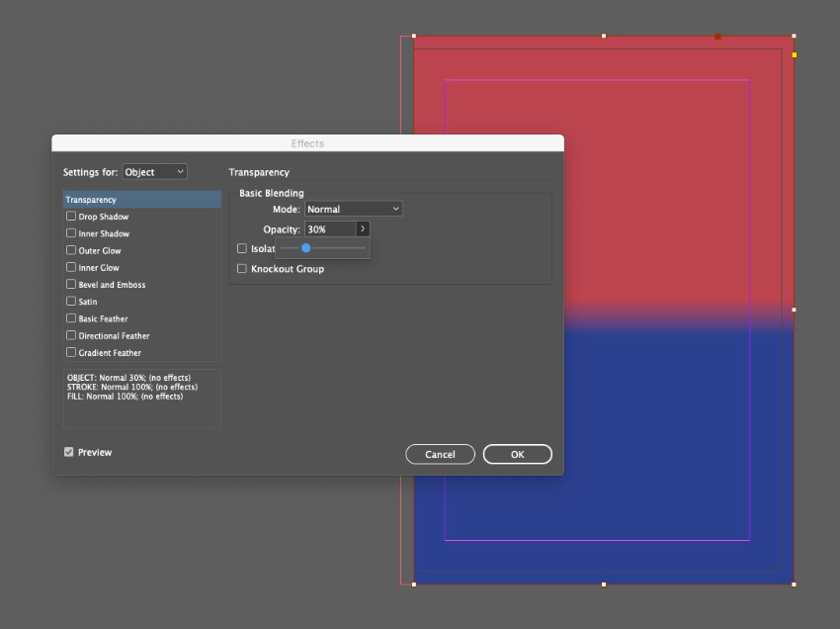840x629 pixels.
Task: Open the blending Mode Normal dropdown
Action: pyautogui.click(x=354, y=209)
